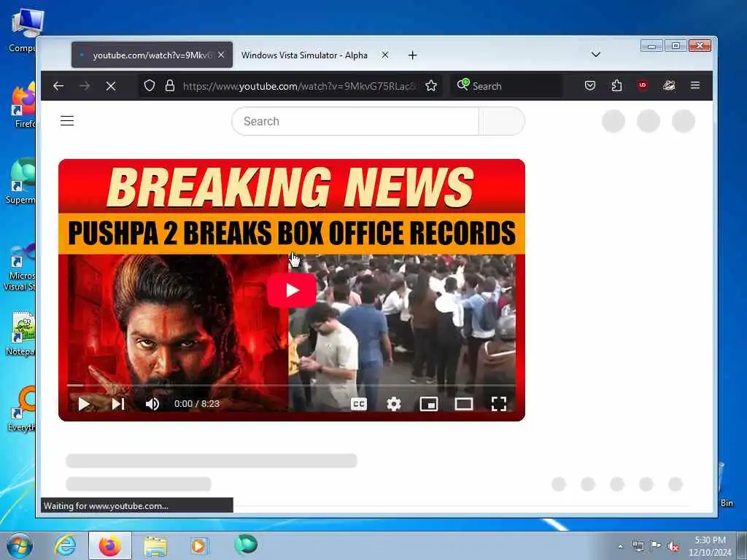Launch Internet Explorer from taskbar

65,545
